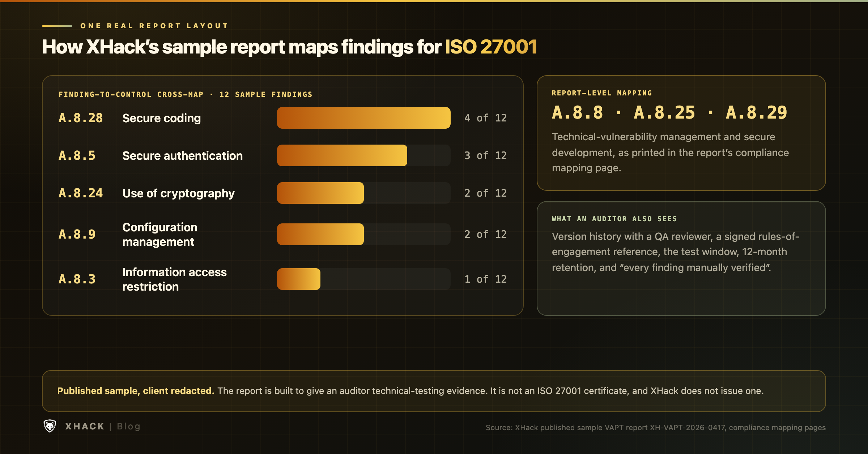The width and height of the screenshot is (868, 454).
Task: Click the 'Configuration management' label
Action: [160, 234]
